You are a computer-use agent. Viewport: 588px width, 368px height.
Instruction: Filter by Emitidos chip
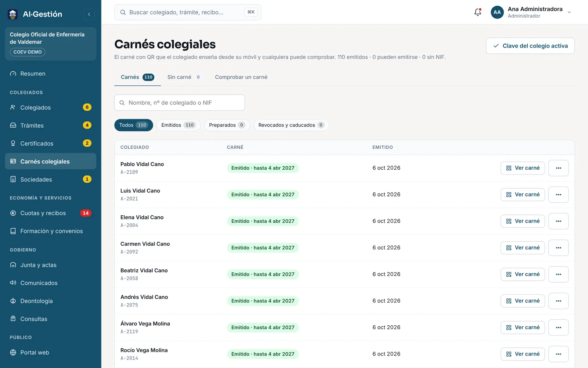coord(179,125)
